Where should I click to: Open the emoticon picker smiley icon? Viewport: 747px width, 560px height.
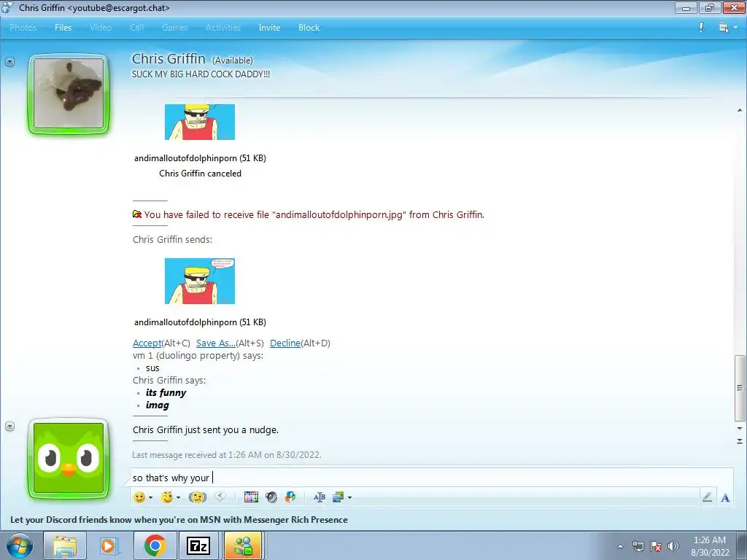point(139,497)
